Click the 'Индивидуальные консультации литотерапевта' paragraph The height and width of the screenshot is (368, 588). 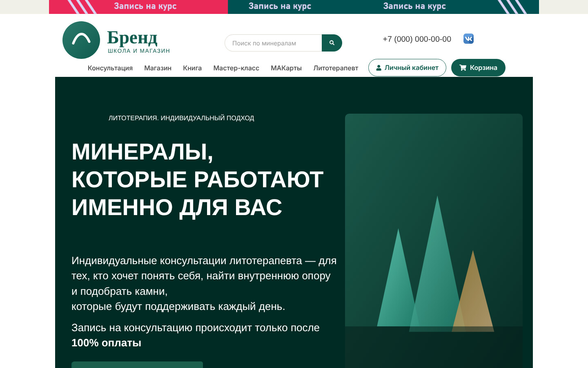tap(204, 283)
